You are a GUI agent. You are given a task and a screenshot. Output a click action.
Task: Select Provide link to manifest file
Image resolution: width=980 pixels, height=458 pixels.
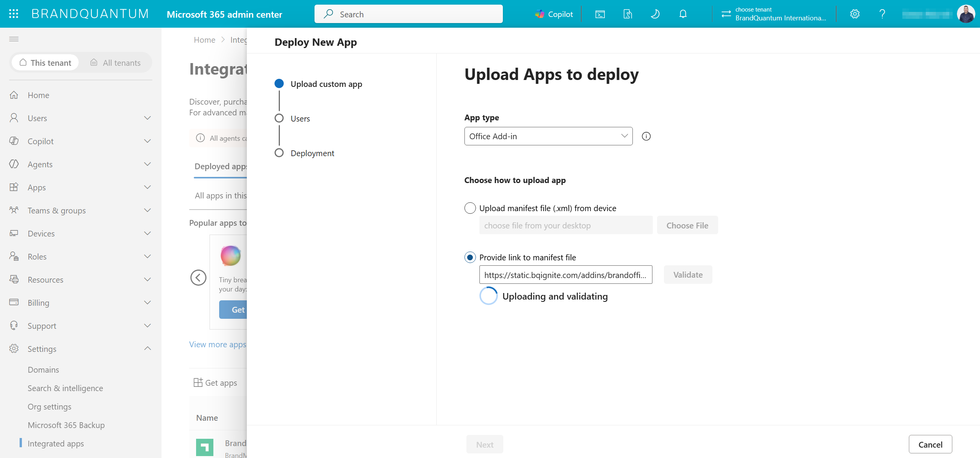(470, 257)
